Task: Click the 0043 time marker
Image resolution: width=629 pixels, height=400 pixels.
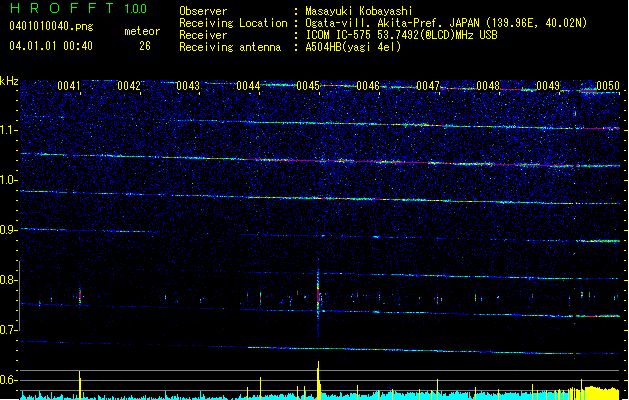Action: click(x=188, y=86)
